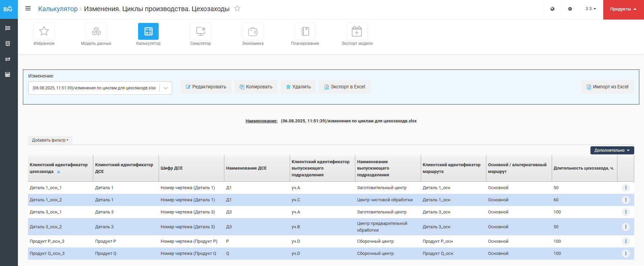Open the settings gear icon
Viewport: 644px width, 266px height.
tap(570, 9)
